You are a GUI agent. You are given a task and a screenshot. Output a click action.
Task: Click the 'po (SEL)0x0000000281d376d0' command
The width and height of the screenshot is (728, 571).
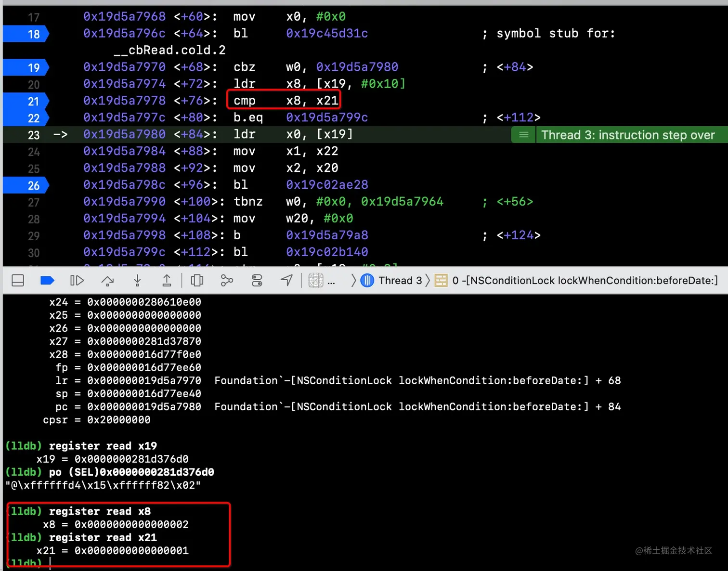pos(131,472)
